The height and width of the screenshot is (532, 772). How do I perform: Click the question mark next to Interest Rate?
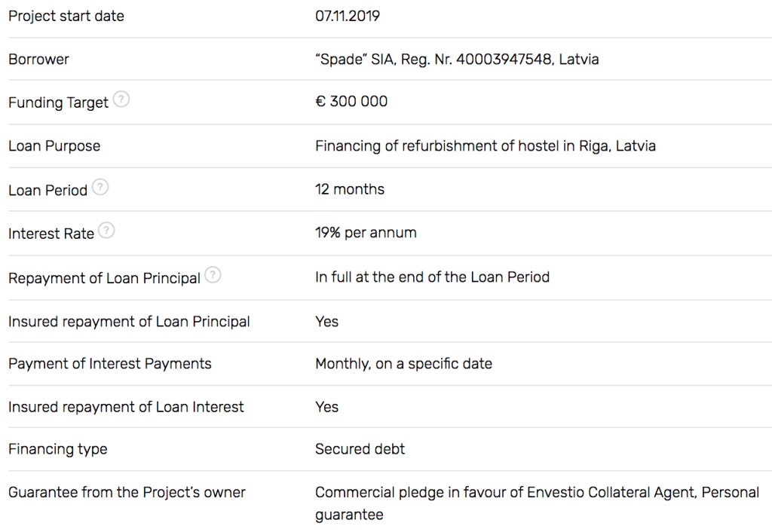(106, 231)
